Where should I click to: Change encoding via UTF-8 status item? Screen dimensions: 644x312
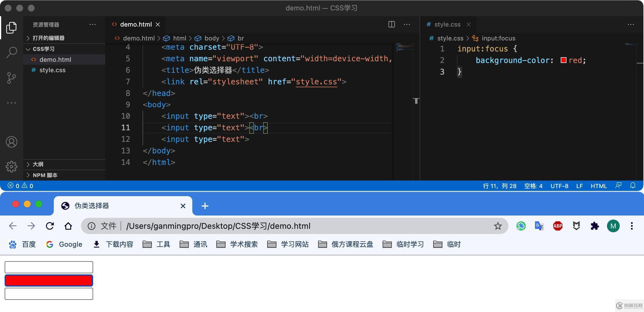(559, 186)
